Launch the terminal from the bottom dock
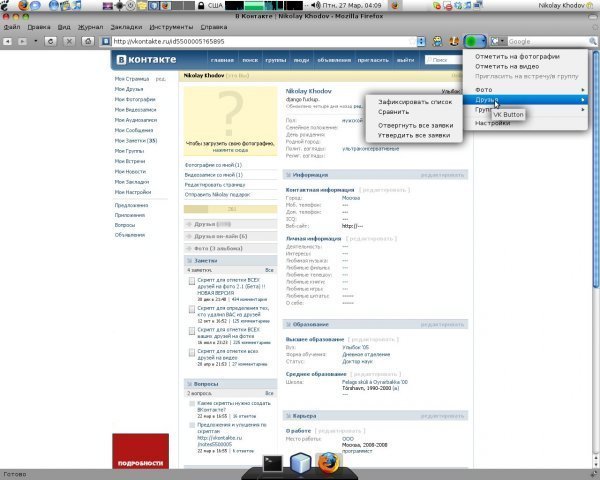The width and height of the screenshot is (600, 480). tap(272, 464)
